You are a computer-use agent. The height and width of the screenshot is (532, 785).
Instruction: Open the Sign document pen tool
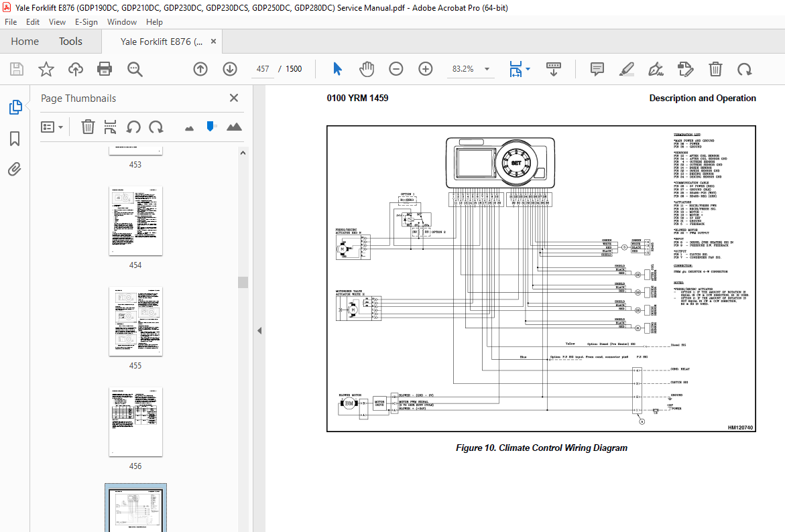click(656, 69)
